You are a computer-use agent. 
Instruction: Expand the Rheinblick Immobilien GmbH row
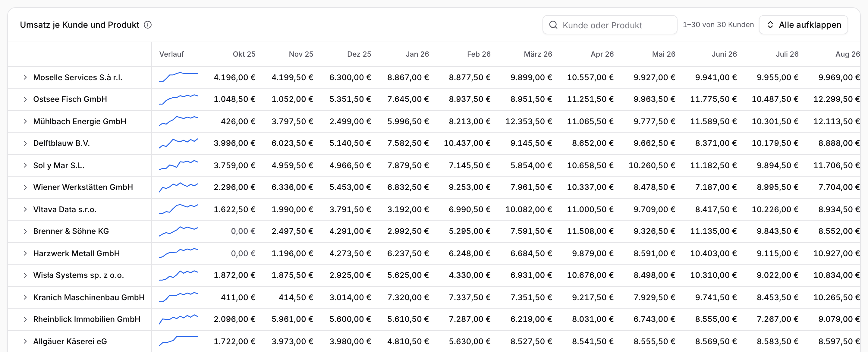[x=25, y=319]
